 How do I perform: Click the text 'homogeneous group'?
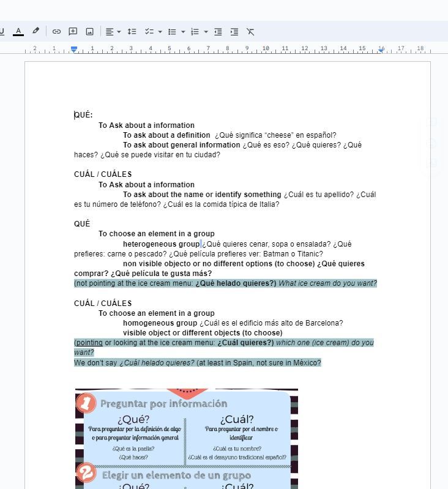(160, 323)
